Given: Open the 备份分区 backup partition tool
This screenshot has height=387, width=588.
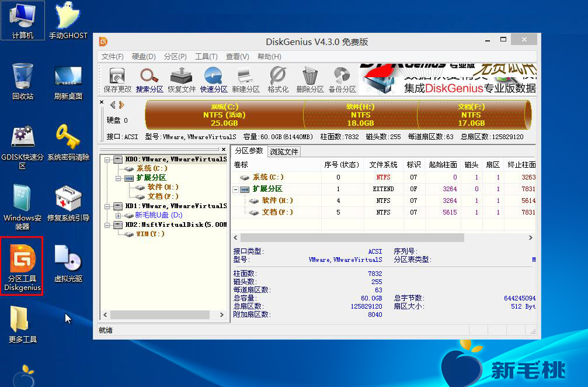Looking at the screenshot, I should tap(342, 80).
